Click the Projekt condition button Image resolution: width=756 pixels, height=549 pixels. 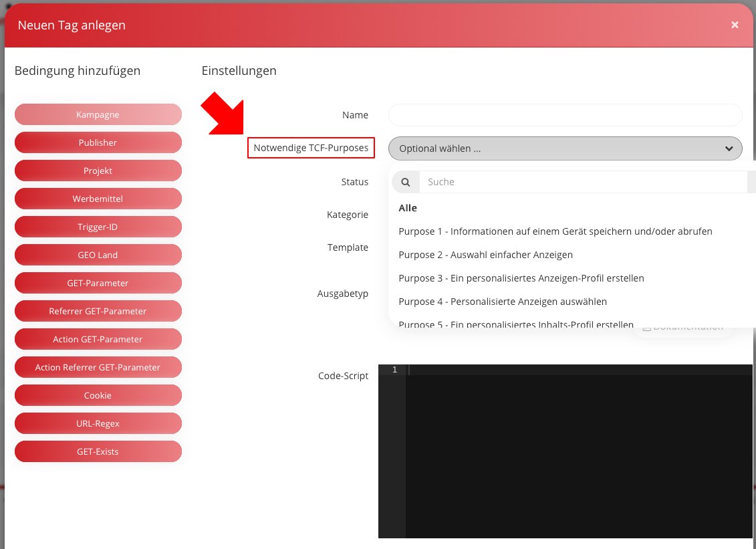click(98, 171)
